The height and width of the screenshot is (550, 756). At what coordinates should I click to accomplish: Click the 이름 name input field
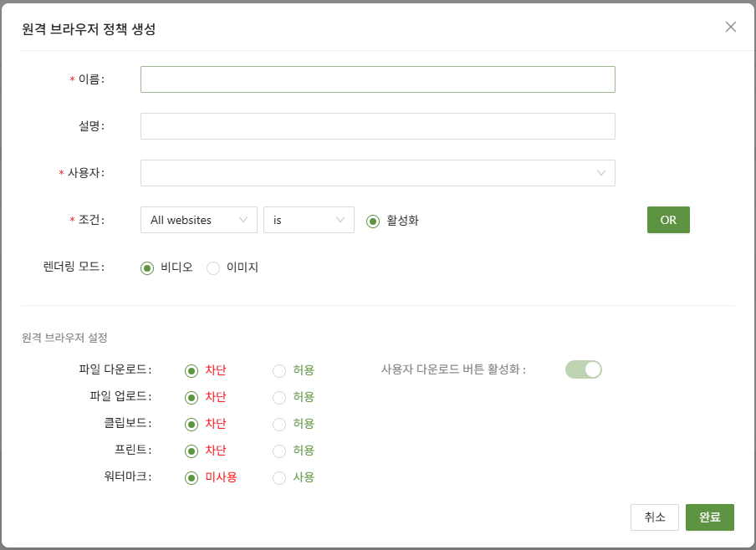pos(377,79)
